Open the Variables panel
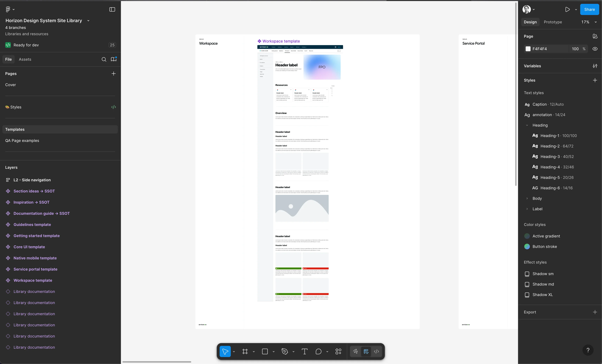 pyautogui.click(x=595, y=66)
